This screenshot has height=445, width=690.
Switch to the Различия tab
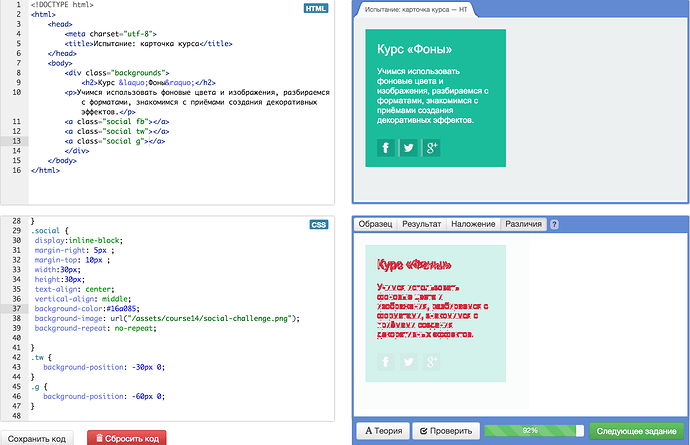[x=523, y=224]
